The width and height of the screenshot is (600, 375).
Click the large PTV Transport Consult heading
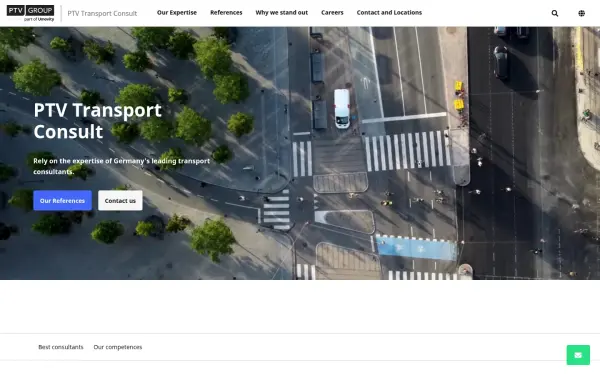click(x=98, y=121)
